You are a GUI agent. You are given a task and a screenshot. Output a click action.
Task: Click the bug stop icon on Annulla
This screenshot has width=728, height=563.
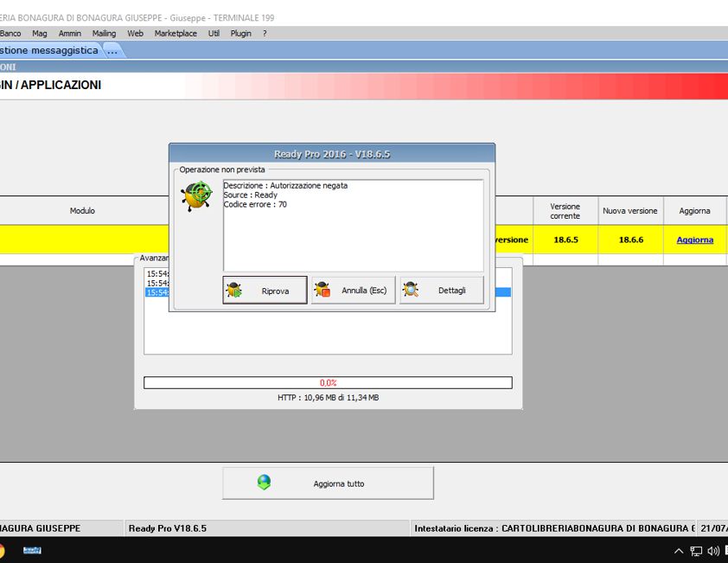322,290
